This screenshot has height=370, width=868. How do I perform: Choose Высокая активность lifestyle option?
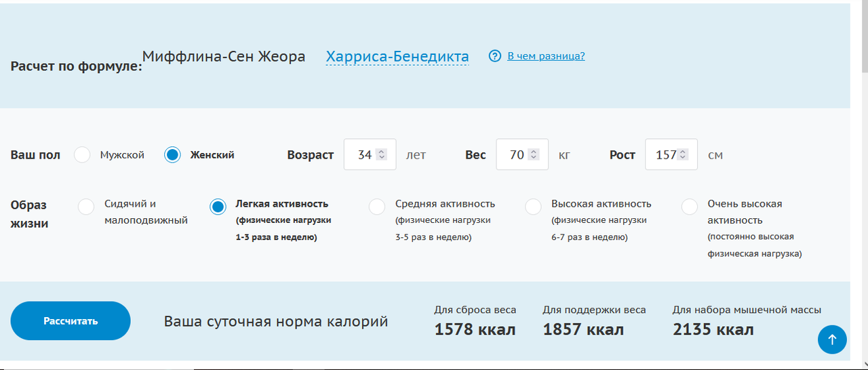(x=534, y=207)
